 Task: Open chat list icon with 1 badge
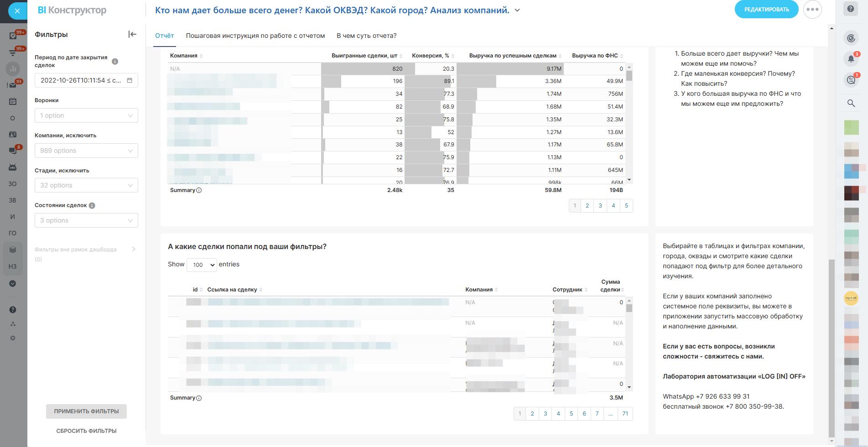click(851, 80)
